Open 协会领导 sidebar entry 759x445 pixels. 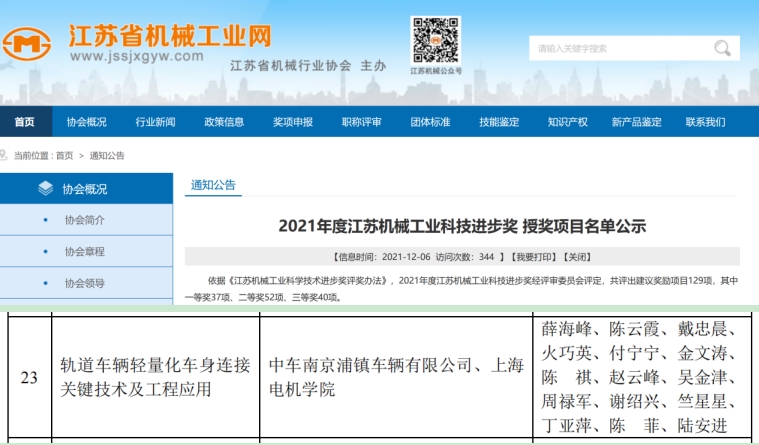tap(84, 283)
